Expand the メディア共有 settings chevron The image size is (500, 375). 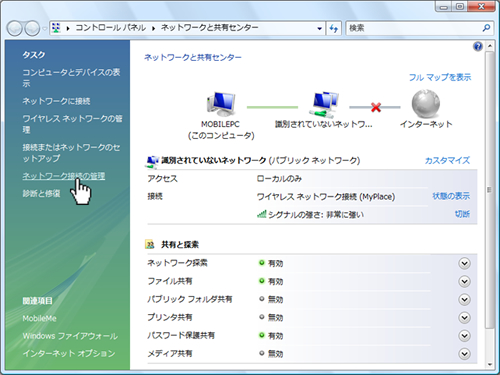[x=464, y=353]
